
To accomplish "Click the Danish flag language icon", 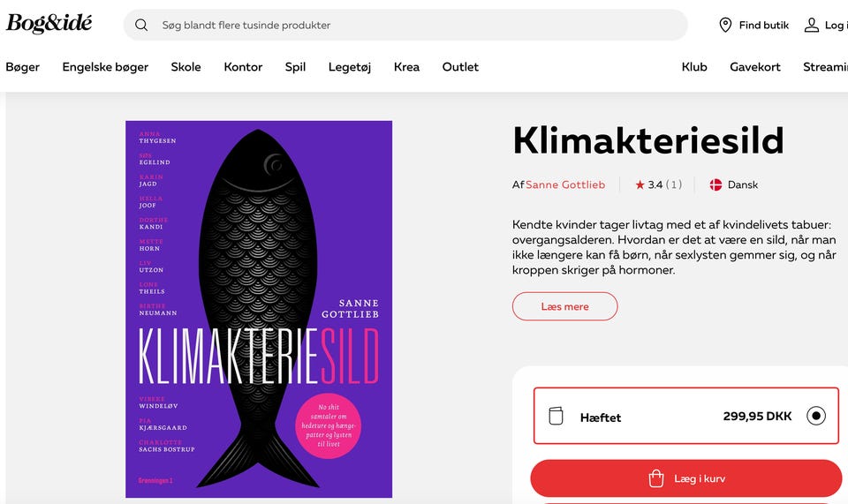I will [x=716, y=185].
